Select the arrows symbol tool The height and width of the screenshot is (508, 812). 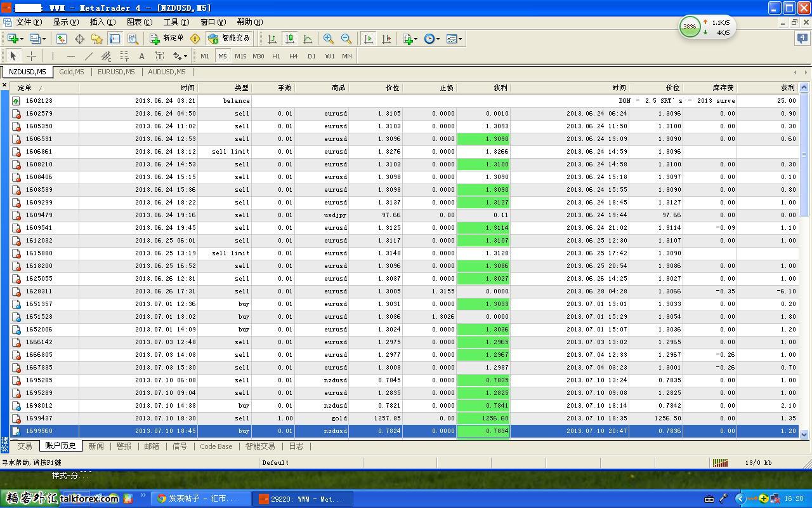(x=177, y=56)
